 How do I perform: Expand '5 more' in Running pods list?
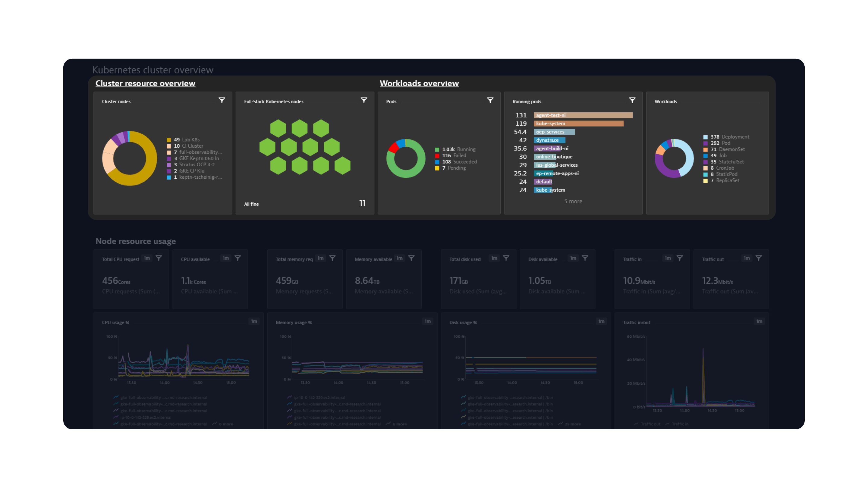[x=573, y=202]
